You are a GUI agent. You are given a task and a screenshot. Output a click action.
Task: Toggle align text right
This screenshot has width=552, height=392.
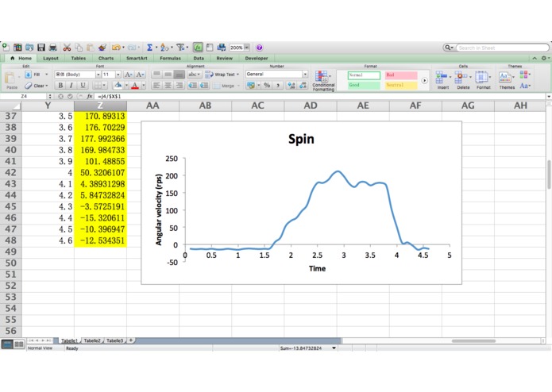point(179,85)
